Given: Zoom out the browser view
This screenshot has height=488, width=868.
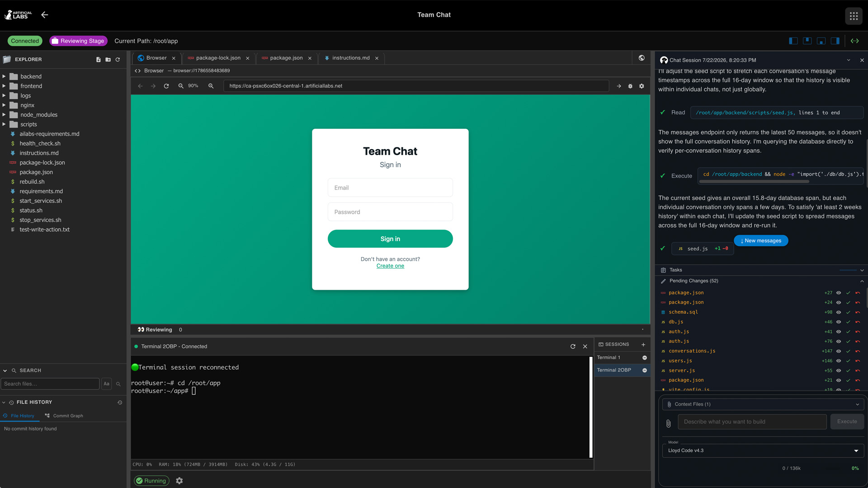Looking at the screenshot, I should coord(181,86).
